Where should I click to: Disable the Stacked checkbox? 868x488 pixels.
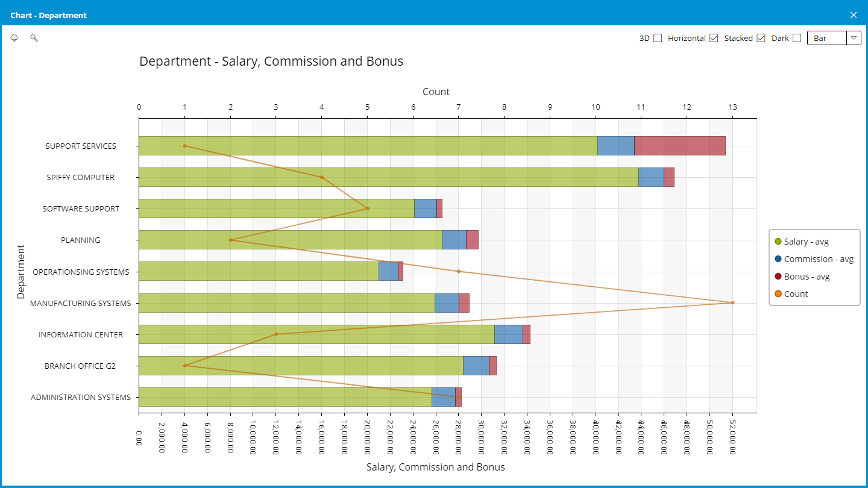click(x=761, y=38)
